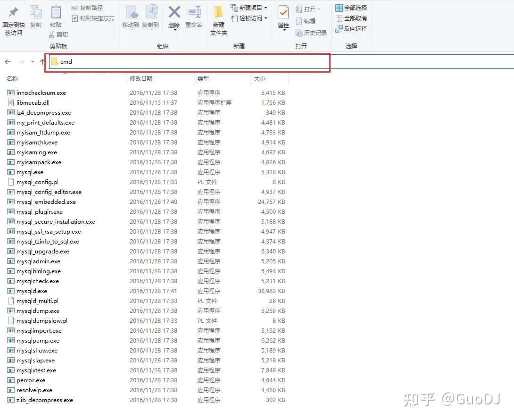Click the address bar containing cmd
514x420 pixels.
[x=189, y=62]
